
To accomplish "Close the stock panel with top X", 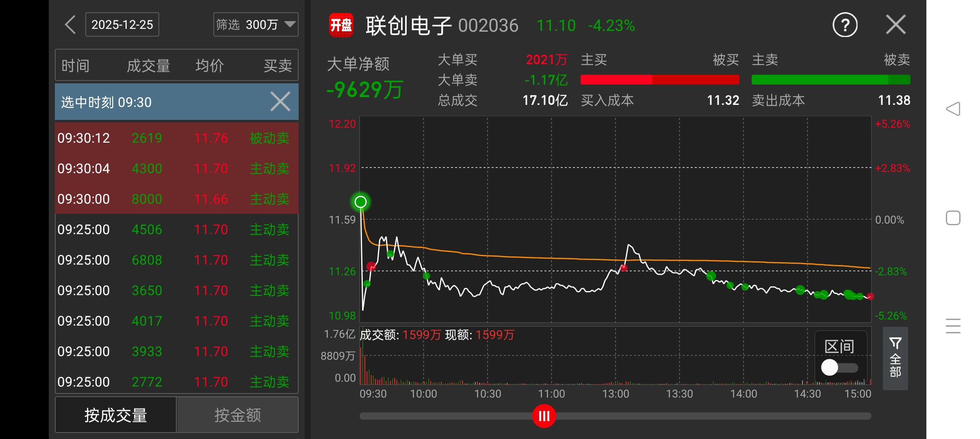I will pyautogui.click(x=895, y=25).
